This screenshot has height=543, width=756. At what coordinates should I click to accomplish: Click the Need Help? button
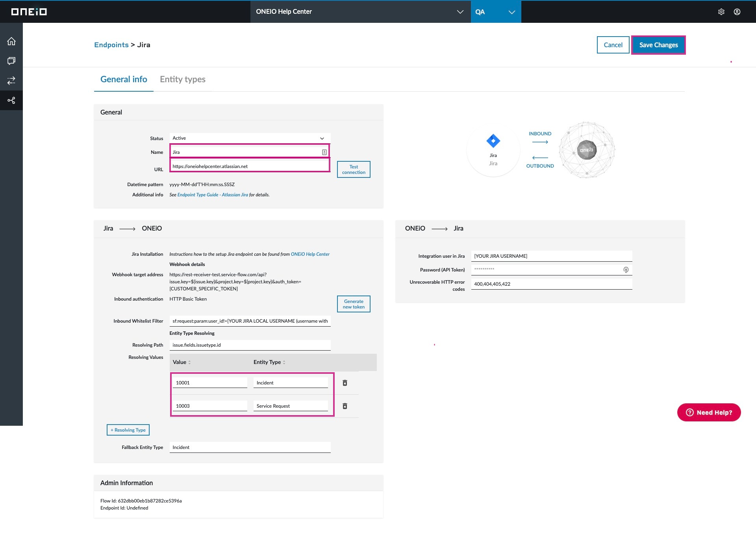point(709,412)
